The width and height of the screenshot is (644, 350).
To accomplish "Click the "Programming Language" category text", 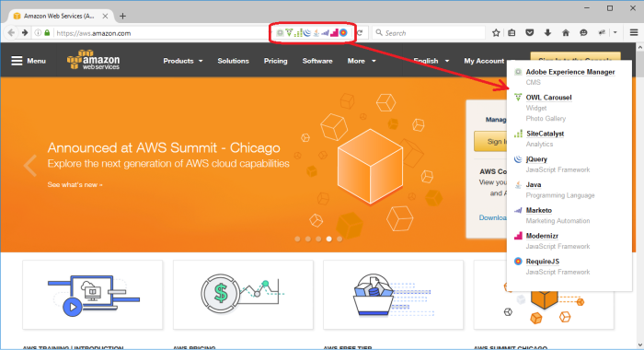I will (x=560, y=195).
